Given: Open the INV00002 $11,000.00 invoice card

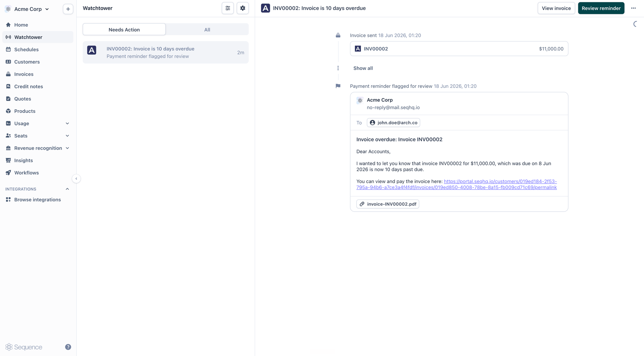Looking at the screenshot, I should [x=459, y=49].
